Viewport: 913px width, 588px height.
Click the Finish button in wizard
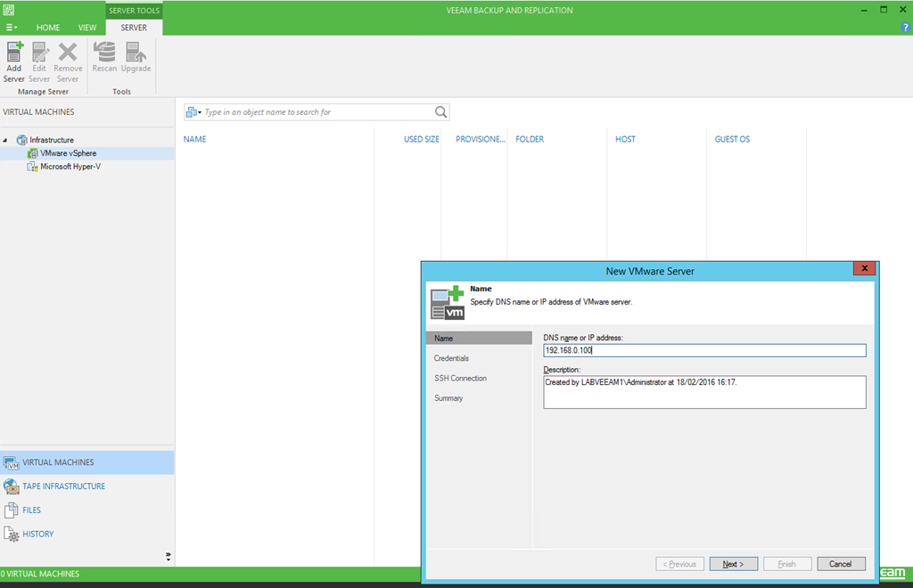tap(787, 564)
